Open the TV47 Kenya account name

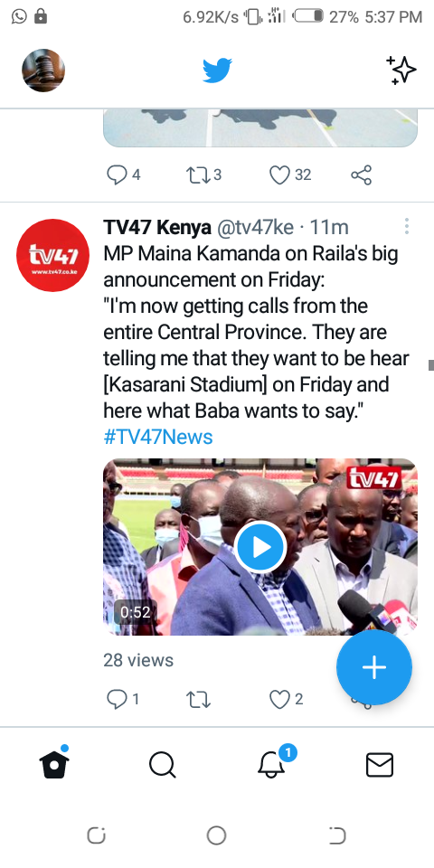(157, 227)
